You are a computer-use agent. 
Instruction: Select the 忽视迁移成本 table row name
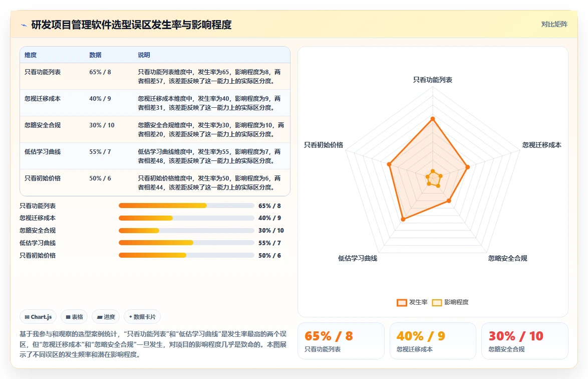(43, 99)
